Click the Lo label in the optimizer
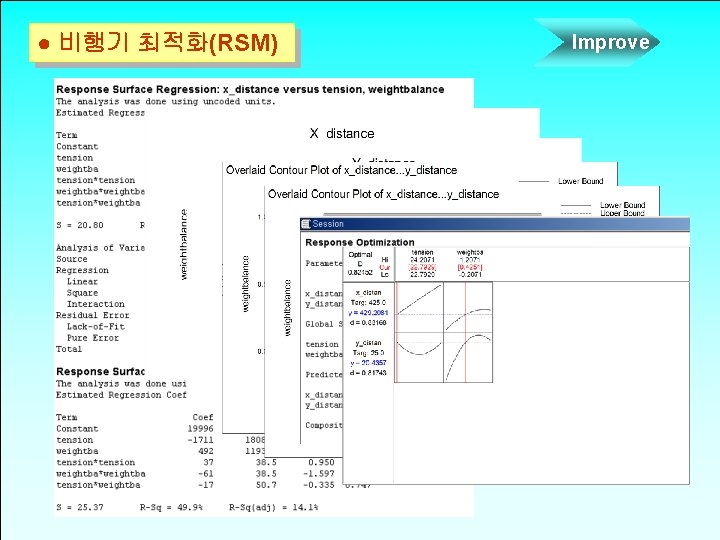720x540 pixels. (385, 274)
